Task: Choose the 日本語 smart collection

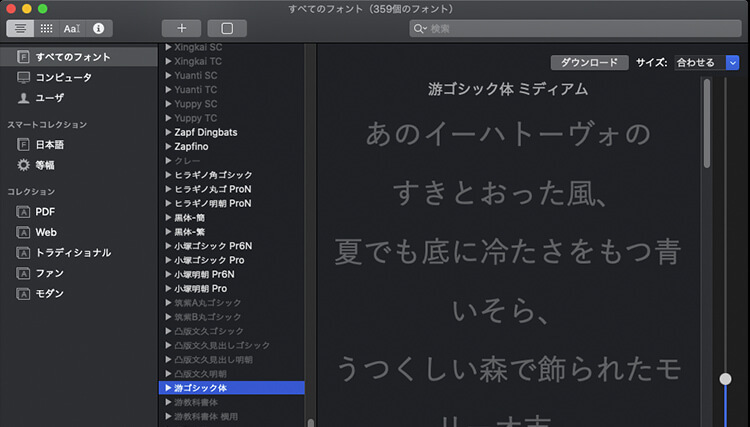Action: click(50, 144)
